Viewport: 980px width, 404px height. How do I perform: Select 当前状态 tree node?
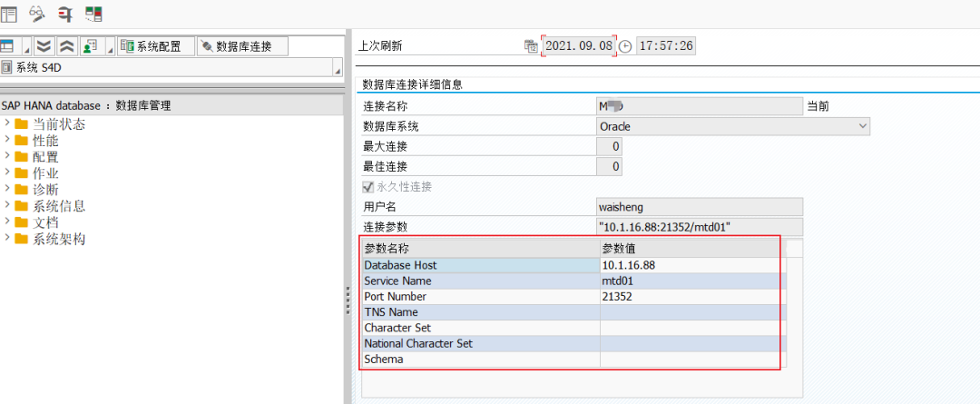59,123
